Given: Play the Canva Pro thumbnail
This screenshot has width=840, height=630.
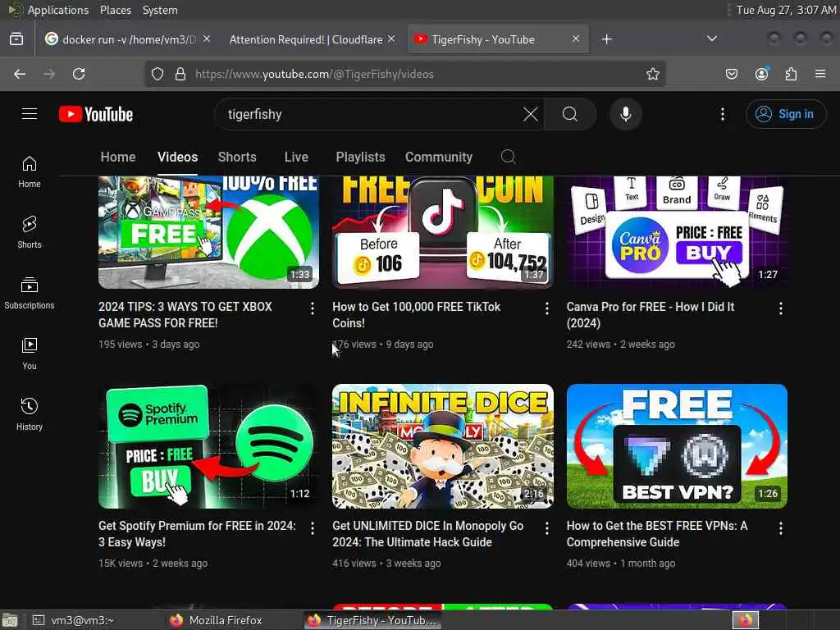Looking at the screenshot, I should coord(677,232).
